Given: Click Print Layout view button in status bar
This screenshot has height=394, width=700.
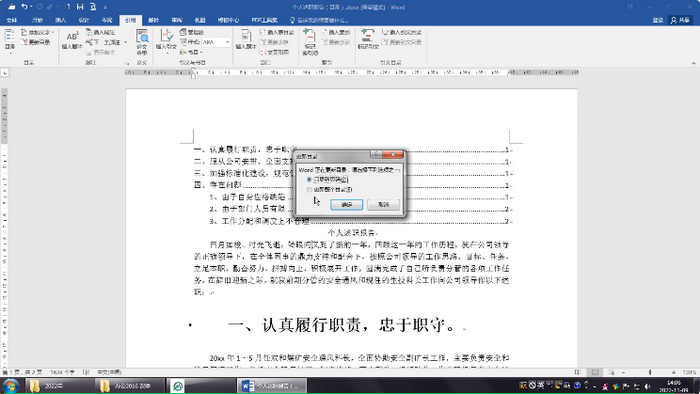Looking at the screenshot, I should 595,372.
